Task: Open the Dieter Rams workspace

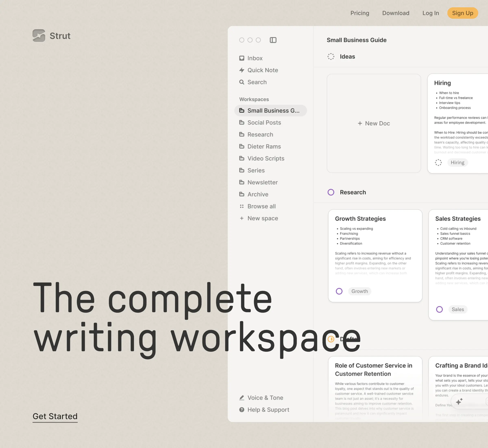Action: [264, 146]
